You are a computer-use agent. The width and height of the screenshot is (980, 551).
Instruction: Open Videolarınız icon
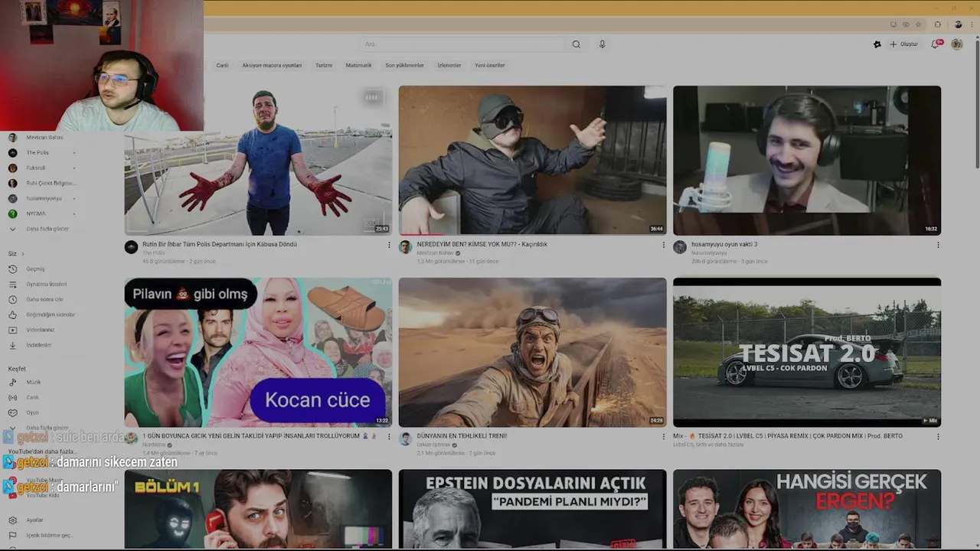pos(12,330)
